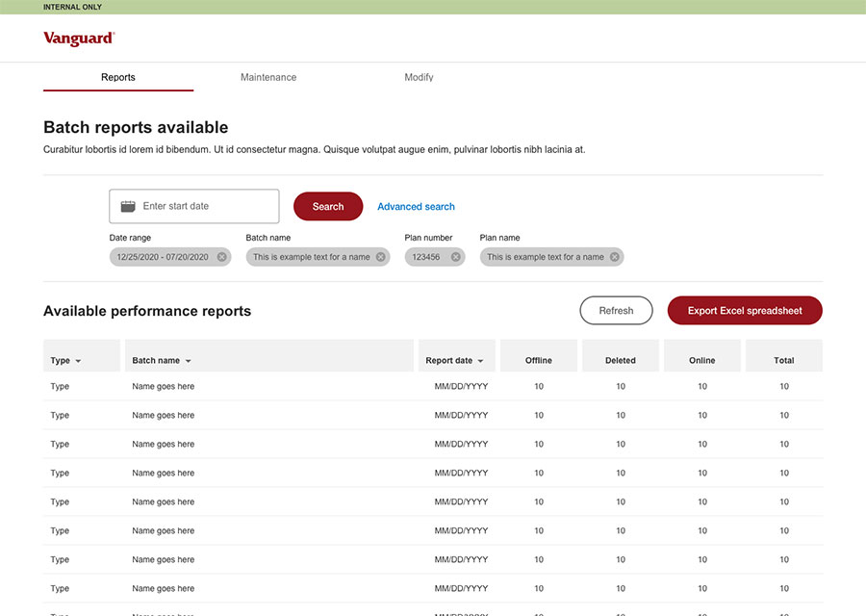Open the Report date column sort arrow
This screenshot has height=616, width=866.
click(x=480, y=361)
